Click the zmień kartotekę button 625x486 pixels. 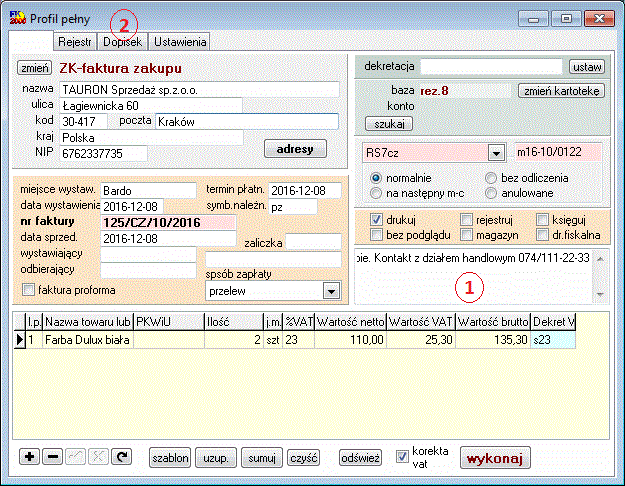coord(561,91)
